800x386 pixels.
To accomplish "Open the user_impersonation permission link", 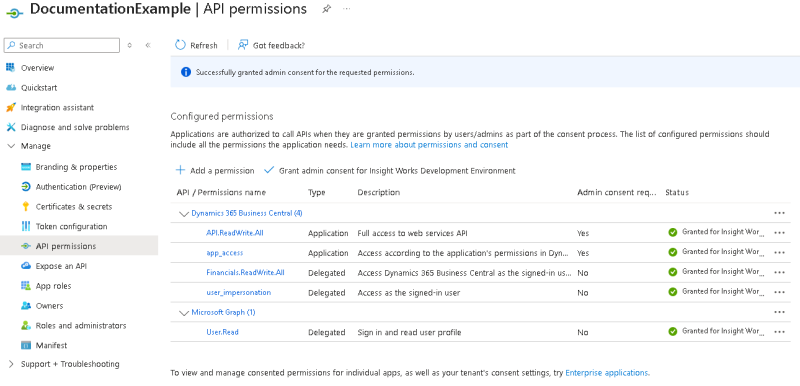I will [238, 292].
